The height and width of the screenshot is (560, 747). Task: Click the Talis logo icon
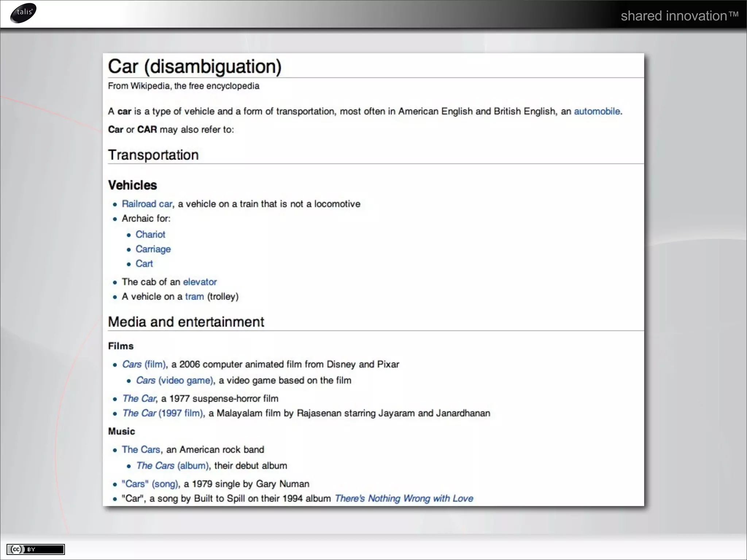[x=23, y=13]
